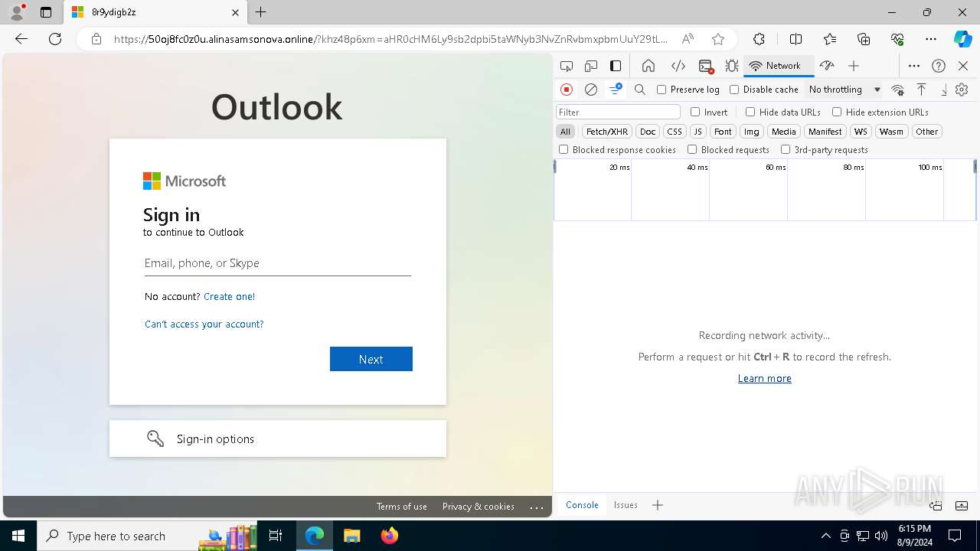Open DevTools help question mark icon
Screen dimensions: 980x551
[939, 66]
